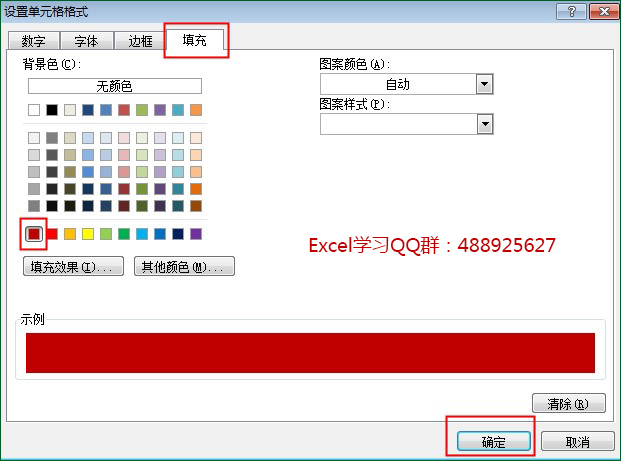Select the light green standard color swatch
Viewport: 621px width, 461px height.
click(x=106, y=234)
